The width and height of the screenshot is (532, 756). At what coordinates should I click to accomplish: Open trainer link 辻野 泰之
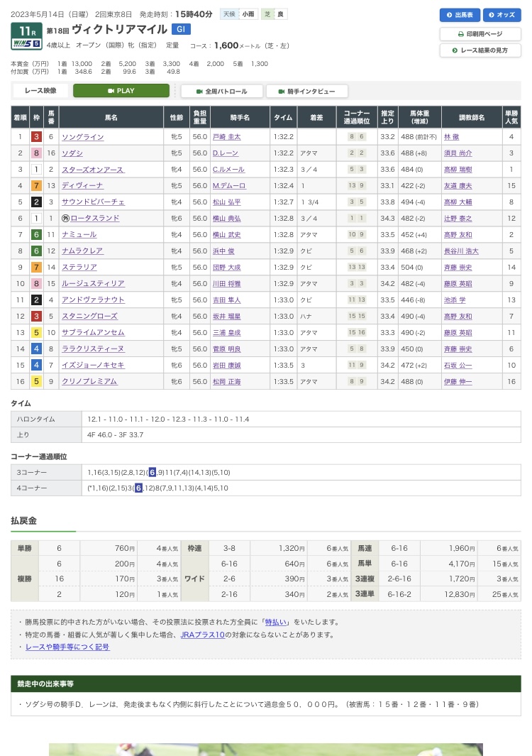coord(458,219)
